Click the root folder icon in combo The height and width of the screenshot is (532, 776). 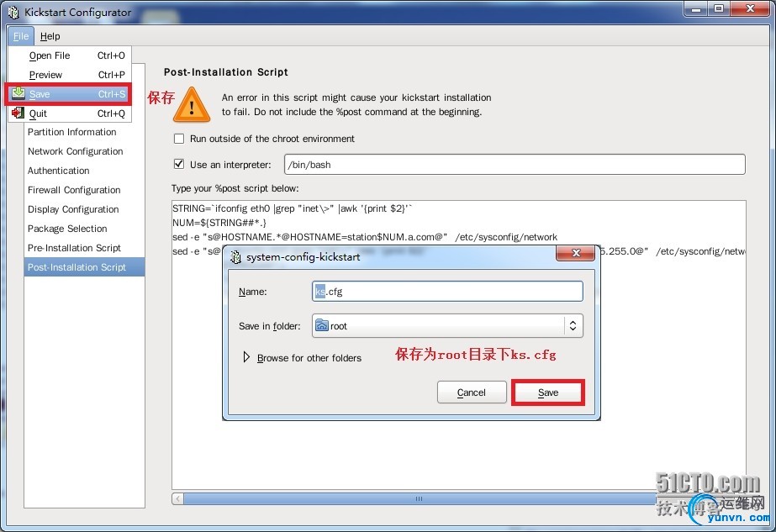(322, 325)
